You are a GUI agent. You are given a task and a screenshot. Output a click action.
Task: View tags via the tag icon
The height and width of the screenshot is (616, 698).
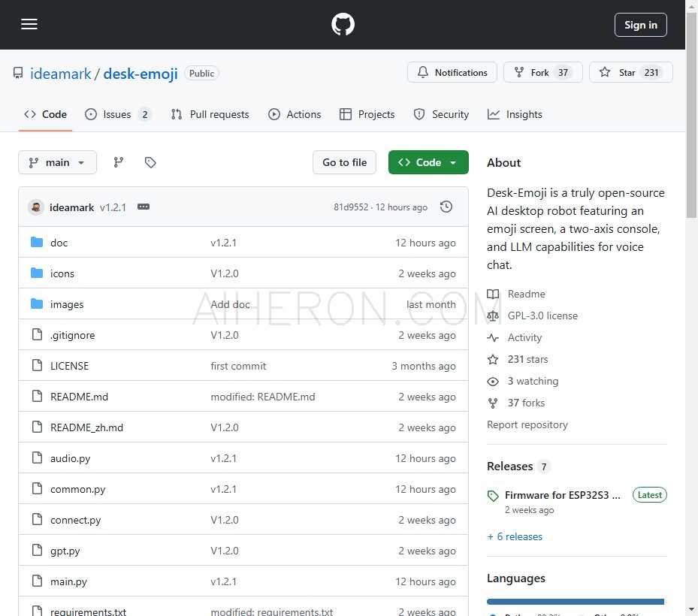(x=150, y=162)
